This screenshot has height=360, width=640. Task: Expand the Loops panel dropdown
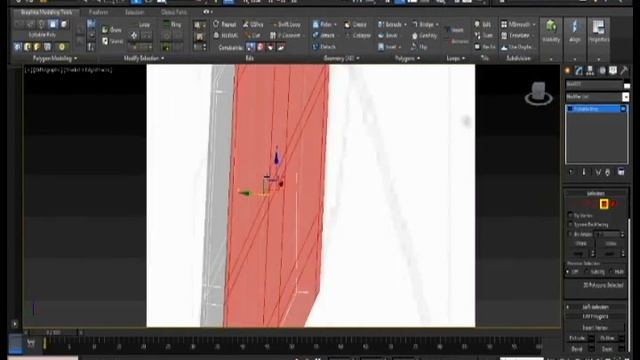[455, 58]
